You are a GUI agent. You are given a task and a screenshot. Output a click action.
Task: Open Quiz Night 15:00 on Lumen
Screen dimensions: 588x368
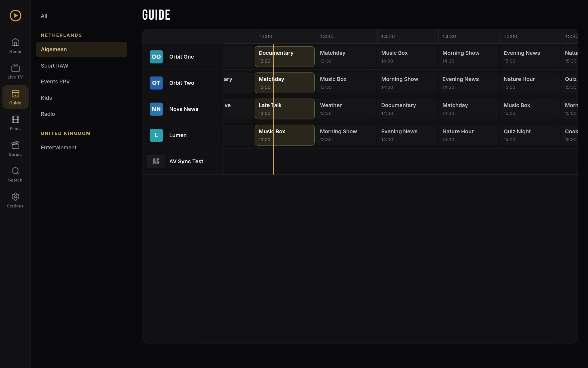[x=529, y=135]
